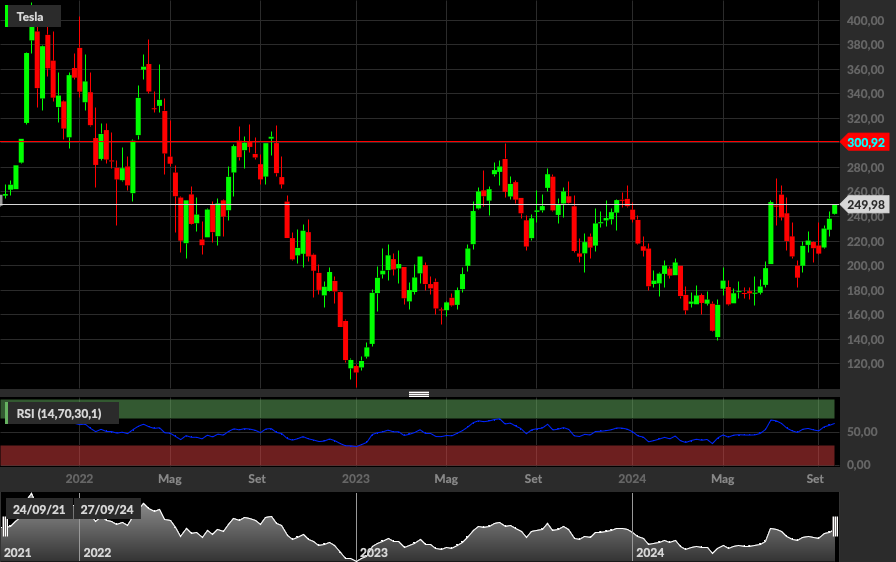Click the rightmost Set label on time axis
Viewport: 896px width, 562px height.
click(x=815, y=479)
